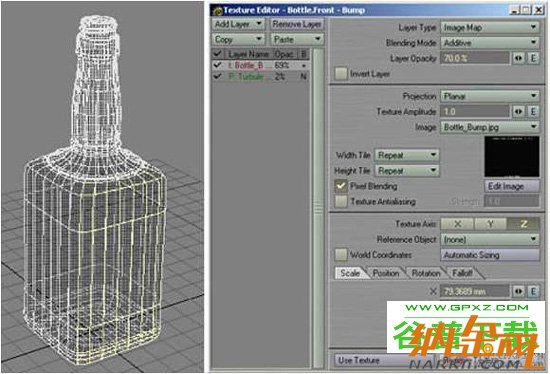Open the Height Tile Repeat dropdown
This screenshot has width=550, height=374.
[407, 171]
